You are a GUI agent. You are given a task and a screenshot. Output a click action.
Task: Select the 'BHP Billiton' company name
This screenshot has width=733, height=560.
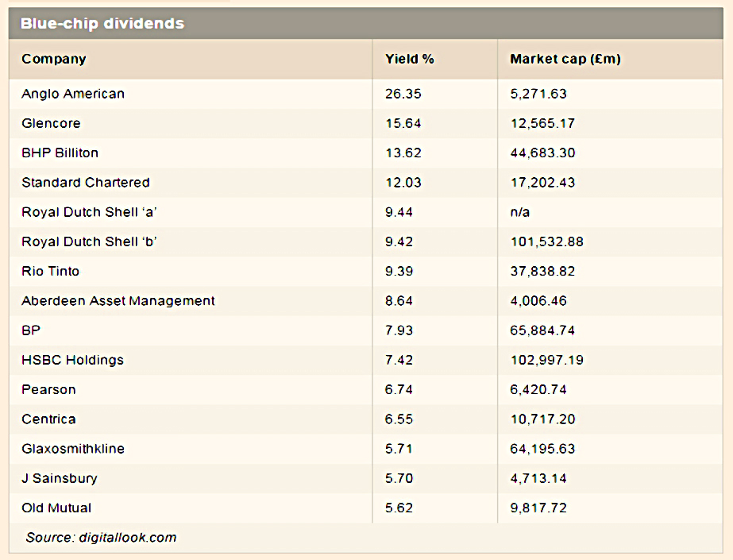tap(60, 153)
